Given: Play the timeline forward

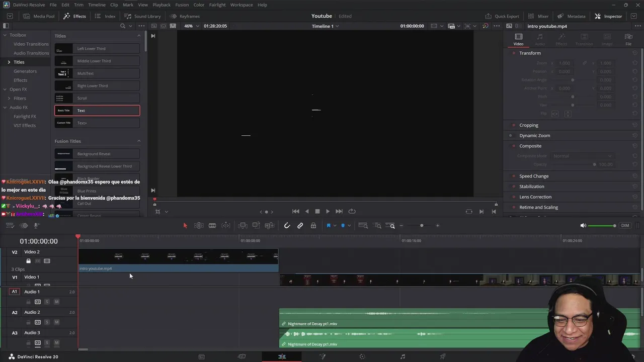Looking at the screenshot, I should (328, 212).
